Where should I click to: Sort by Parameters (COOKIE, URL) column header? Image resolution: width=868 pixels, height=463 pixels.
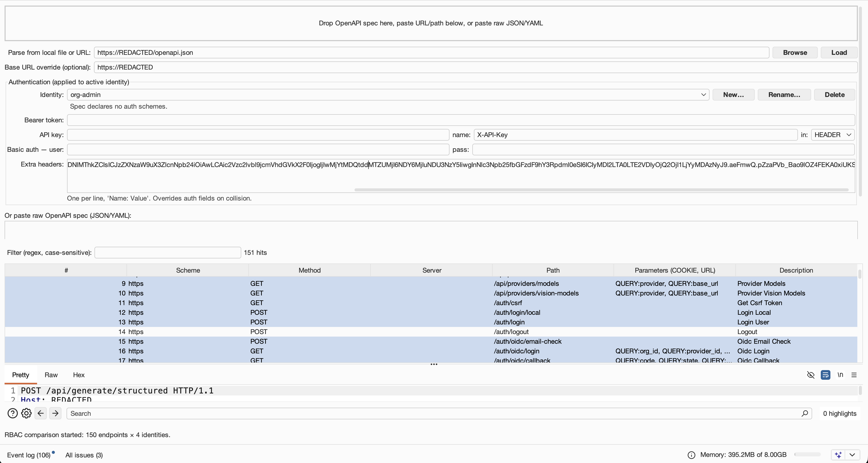[x=674, y=270]
